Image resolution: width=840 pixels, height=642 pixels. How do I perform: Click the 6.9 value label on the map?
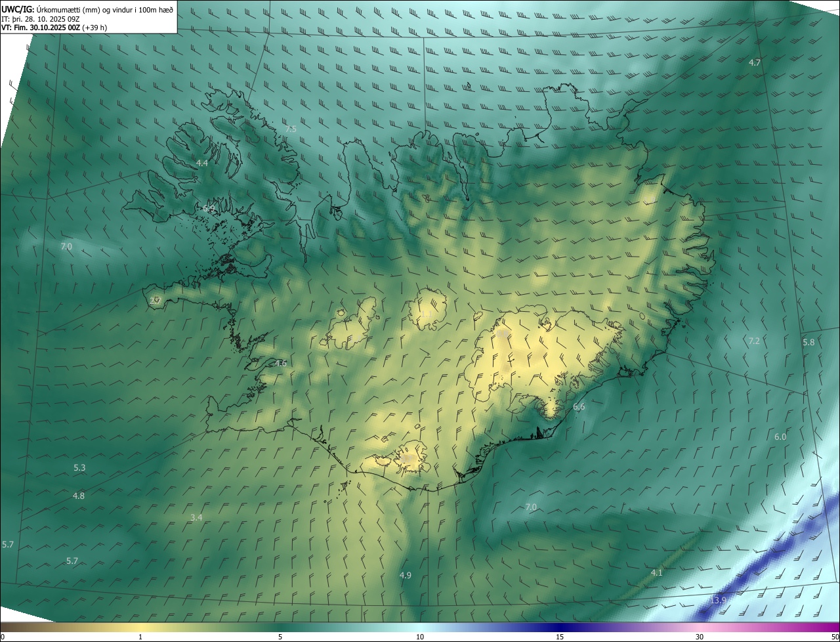click(x=209, y=208)
